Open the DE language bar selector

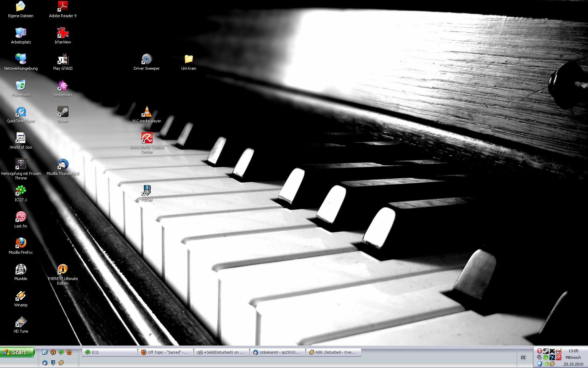click(523, 357)
